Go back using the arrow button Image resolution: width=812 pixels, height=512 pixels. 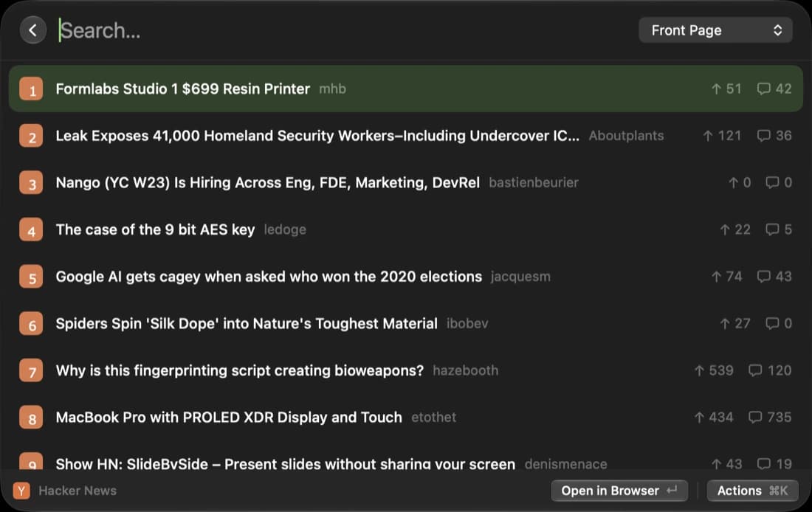(x=33, y=30)
